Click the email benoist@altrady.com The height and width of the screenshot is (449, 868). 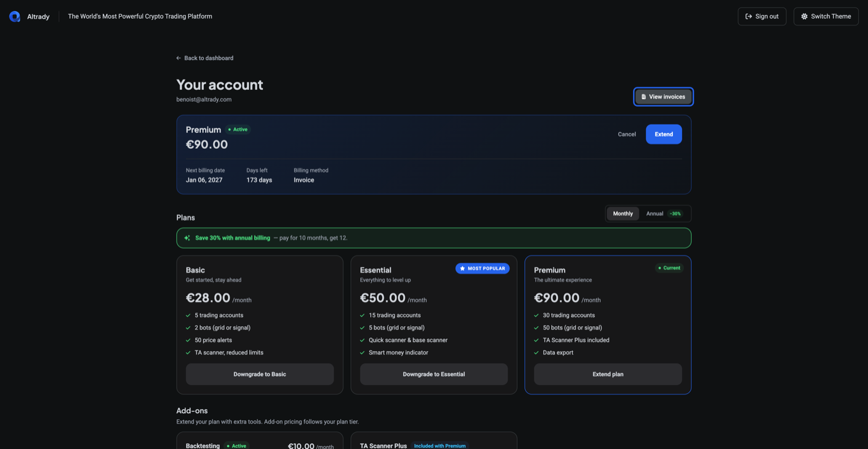[204, 100]
